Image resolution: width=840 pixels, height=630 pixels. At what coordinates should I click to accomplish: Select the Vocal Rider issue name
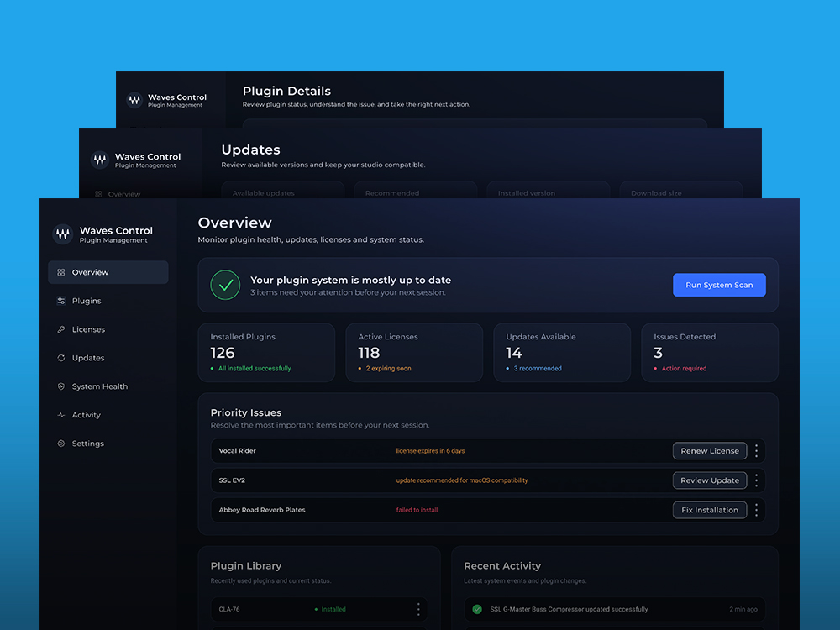tap(238, 451)
